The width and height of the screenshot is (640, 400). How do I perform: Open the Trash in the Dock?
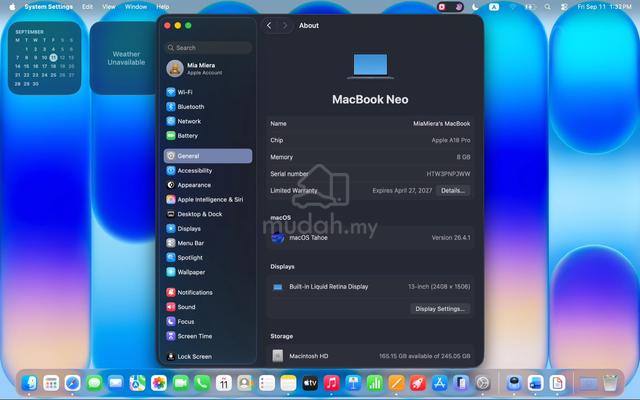pyautogui.click(x=610, y=383)
